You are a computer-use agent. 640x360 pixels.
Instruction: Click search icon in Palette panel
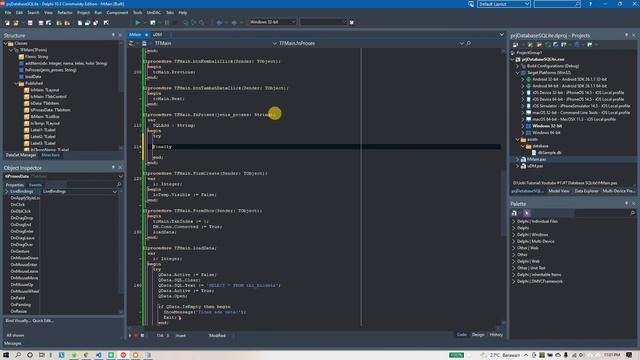pyautogui.click(x=632, y=213)
